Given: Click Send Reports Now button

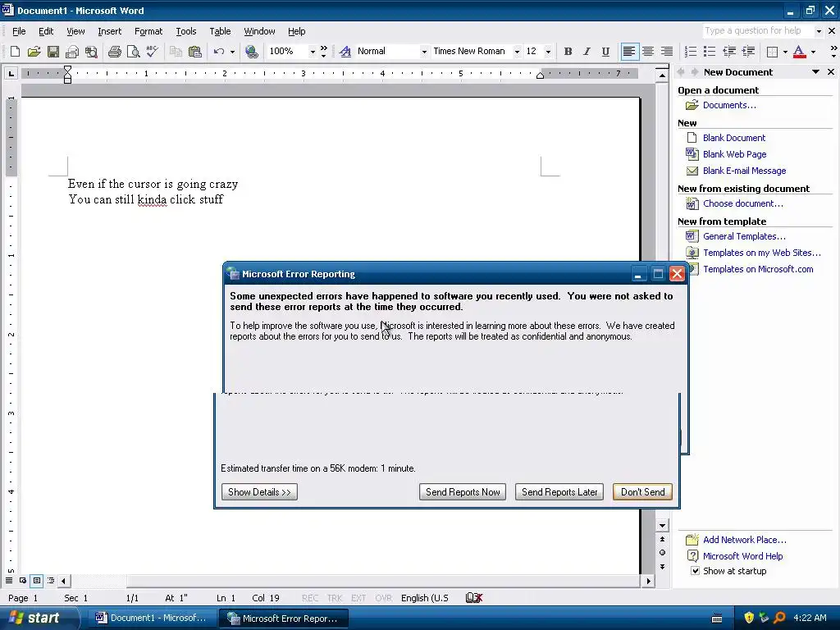Looking at the screenshot, I should click(463, 492).
